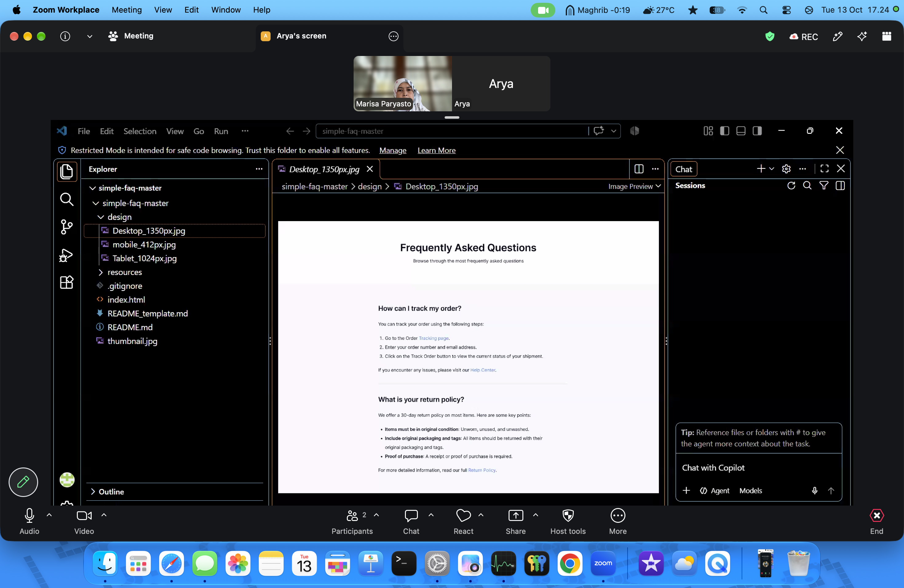This screenshot has width=904, height=588.
Task: Open editor more actions menu
Action: [x=655, y=169]
